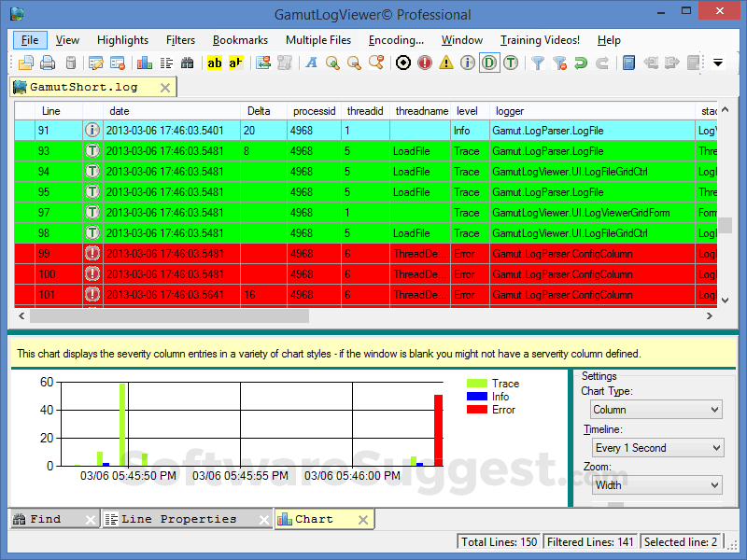Toggle the bullseye target tracking icon
This screenshot has height=560, width=747.
point(402,64)
